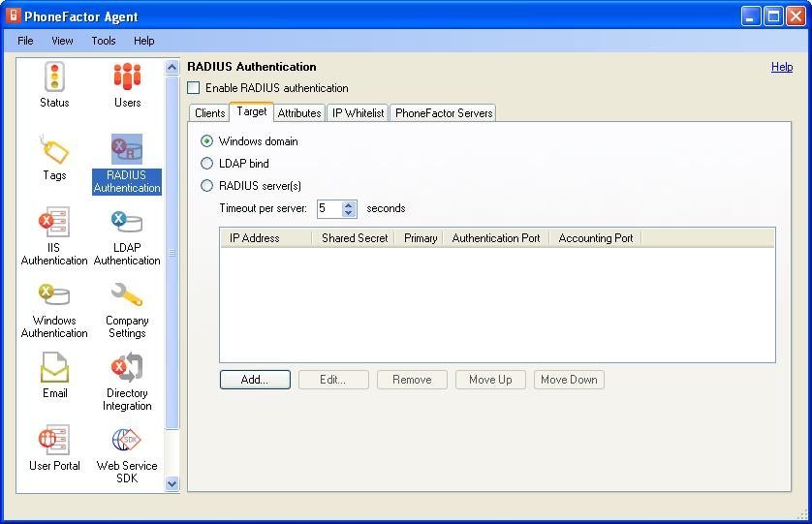
Task: Open the IIS Authentication icon
Action: click(54, 222)
